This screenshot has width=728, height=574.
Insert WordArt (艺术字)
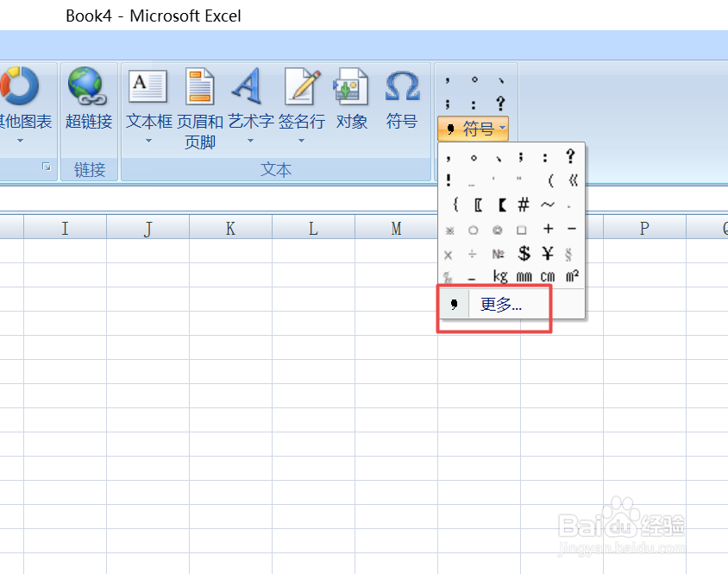[251, 105]
